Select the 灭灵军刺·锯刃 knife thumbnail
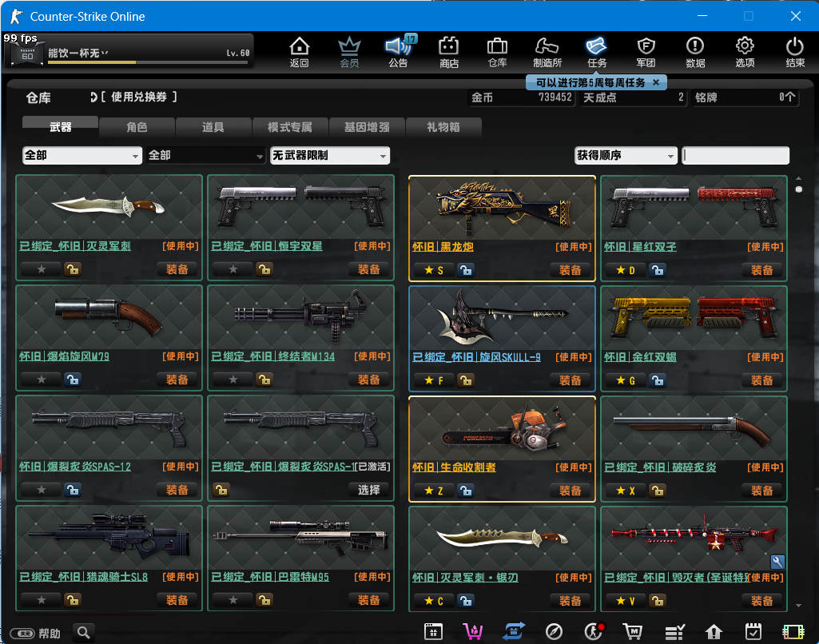Screen dimensions: 819x644 point(502,538)
